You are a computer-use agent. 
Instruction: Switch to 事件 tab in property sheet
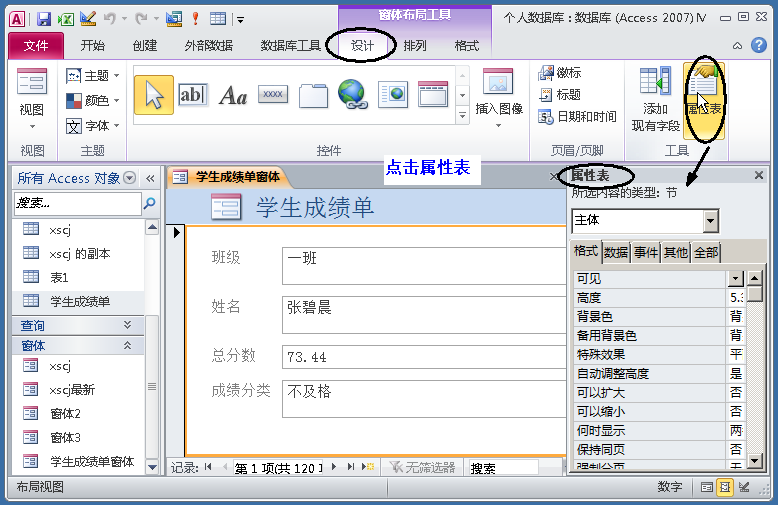click(646, 252)
